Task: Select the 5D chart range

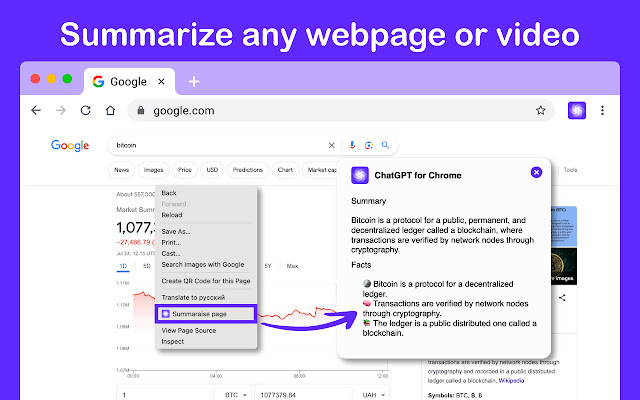Action: [147, 266]
